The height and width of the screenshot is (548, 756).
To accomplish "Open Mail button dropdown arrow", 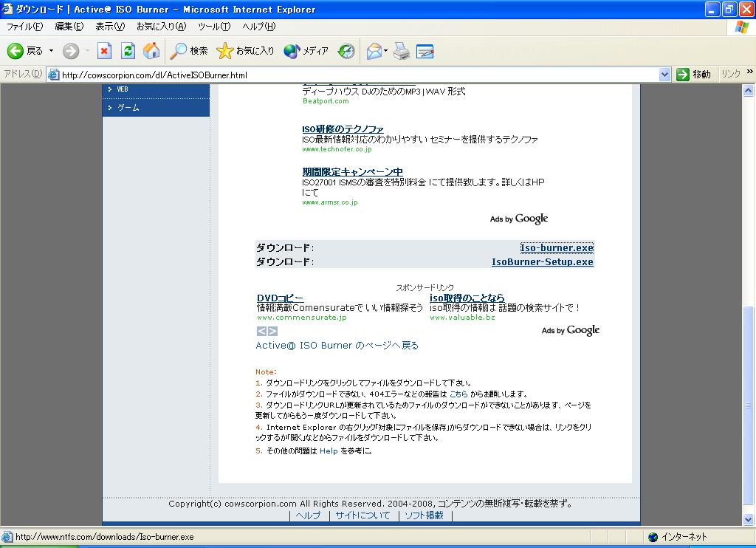I will (x=385, y=51).
